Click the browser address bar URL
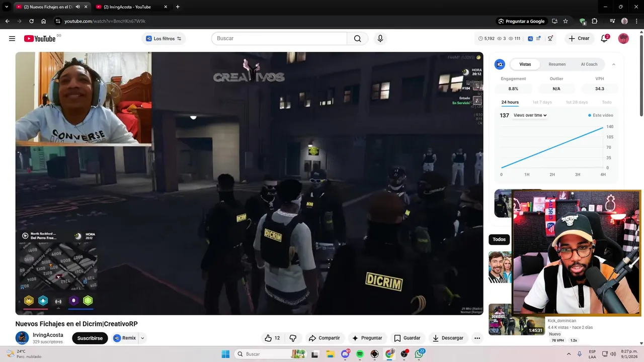The height and width of the screenshot is (362, 644). [105, 21]
